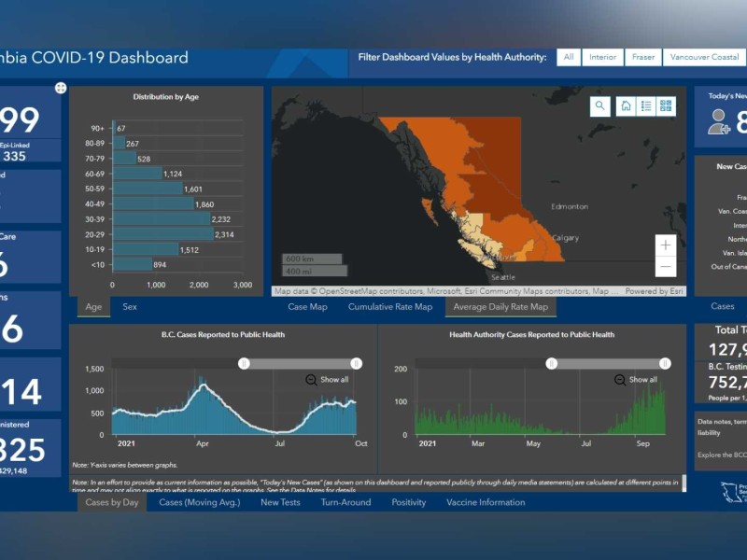The image size is (747, 560).
Task: Select the Case Map tab
Action: tap(307, 306)
